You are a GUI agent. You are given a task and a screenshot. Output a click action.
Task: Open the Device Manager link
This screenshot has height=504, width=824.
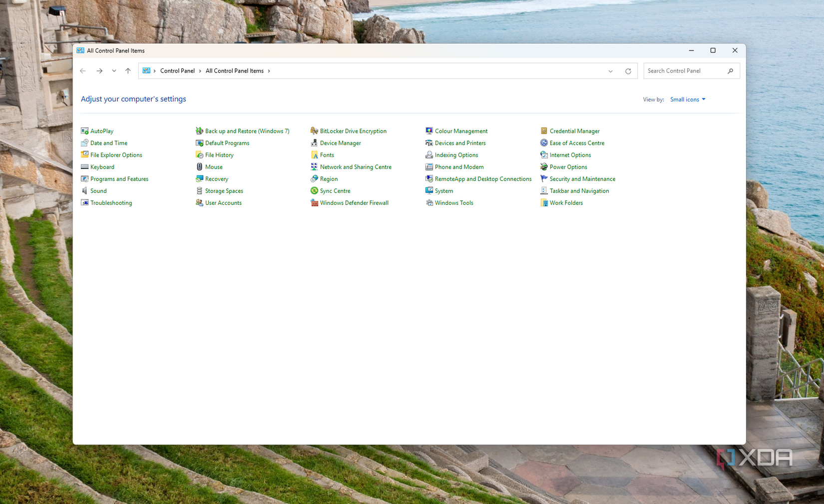340,143
